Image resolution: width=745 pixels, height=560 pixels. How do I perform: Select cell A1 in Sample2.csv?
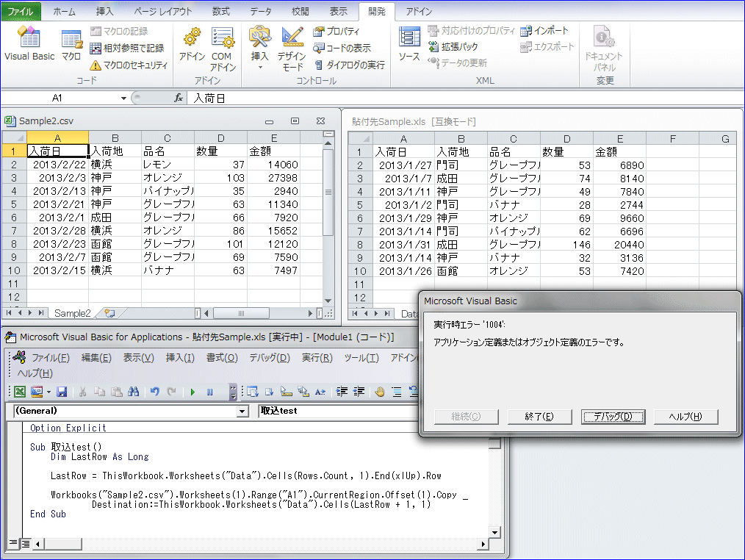[57, 151]
